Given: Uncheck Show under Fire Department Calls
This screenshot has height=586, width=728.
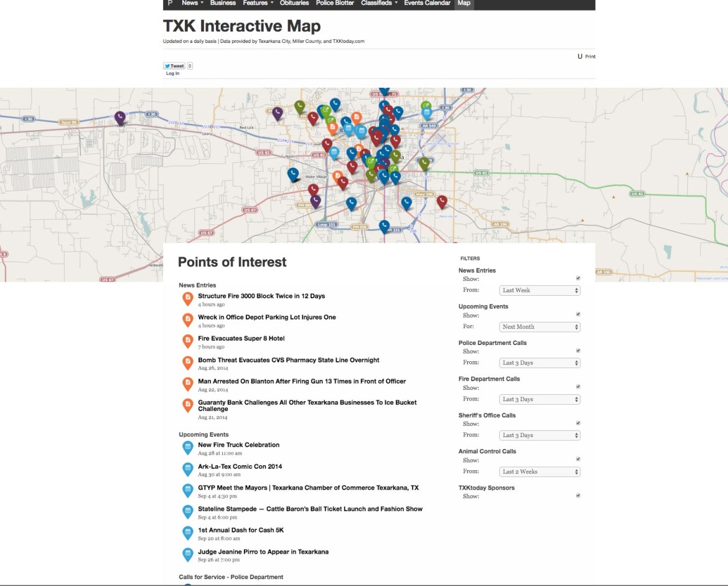Looking at the screenshot, I should [577, 386].
